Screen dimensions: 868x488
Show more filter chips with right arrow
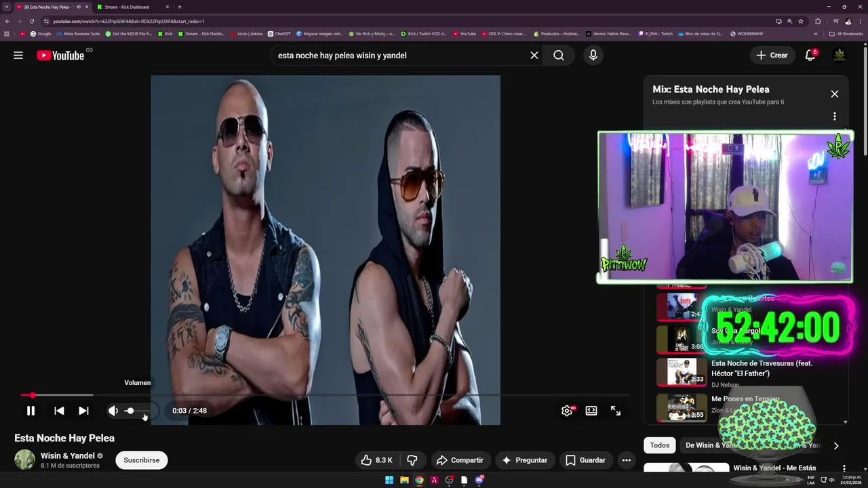pyautogui.click(x=836, y=445)
